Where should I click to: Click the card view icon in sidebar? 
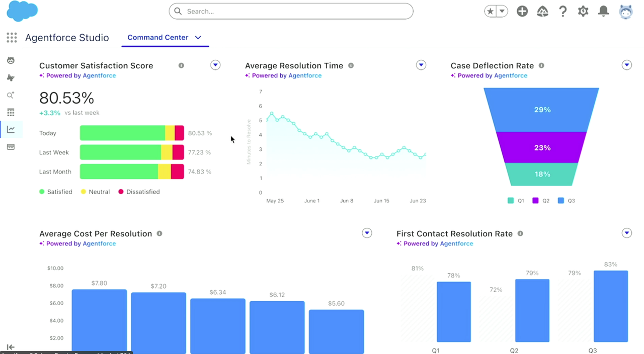tap(11, 146)
